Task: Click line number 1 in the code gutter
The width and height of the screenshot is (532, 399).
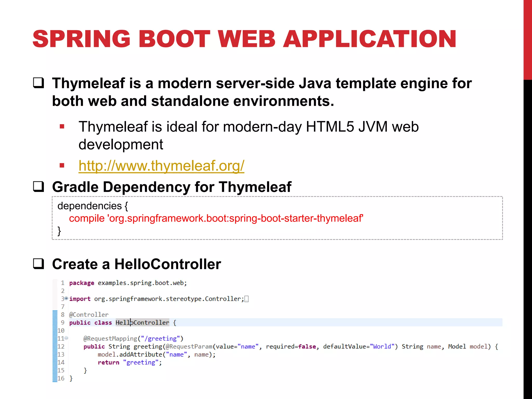Action: pyautogui.click(x=63, y=283)
